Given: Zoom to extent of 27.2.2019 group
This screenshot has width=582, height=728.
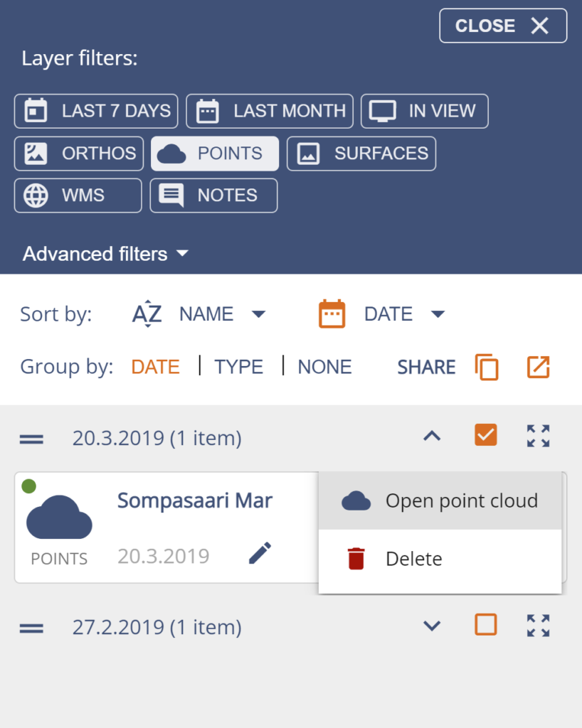Looking at the screenshot, I should (x=539, y=626).
